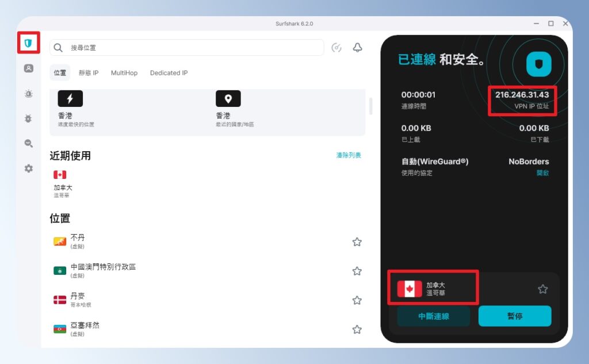This screenshot has height=364, width=589.
Task: Open Settings via the gear icon
Action: [x=28, y=168]
